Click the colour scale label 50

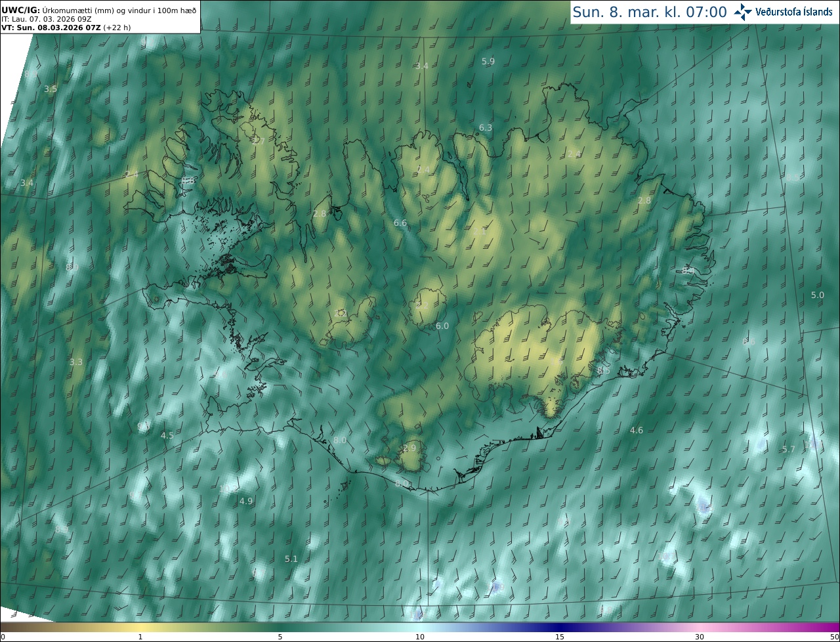[x=834, y=637]
